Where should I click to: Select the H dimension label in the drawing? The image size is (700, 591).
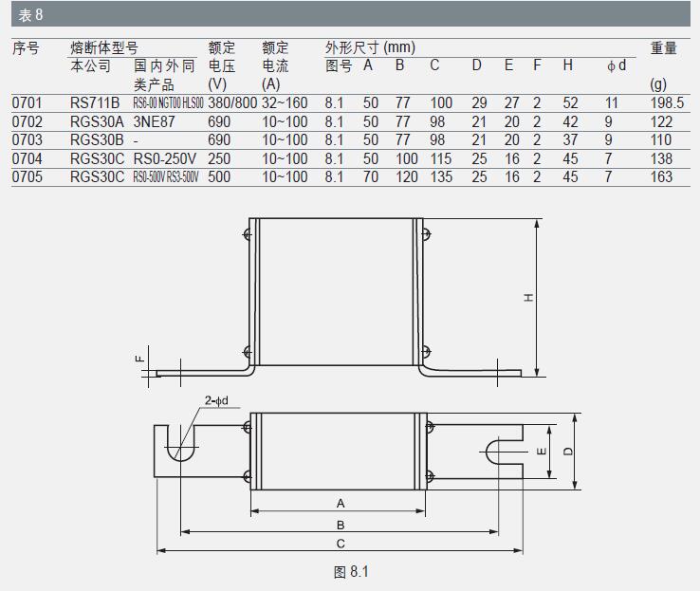[x=529, y=298]
